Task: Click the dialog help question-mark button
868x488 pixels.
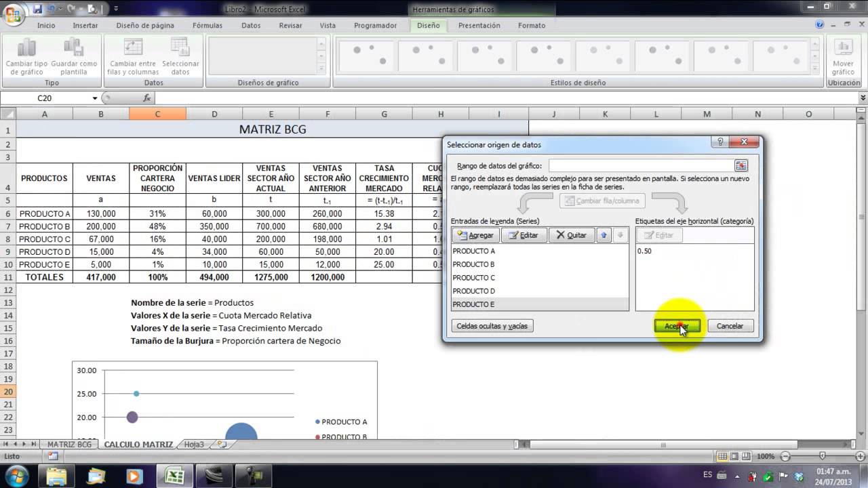Action: coord(720,142)
